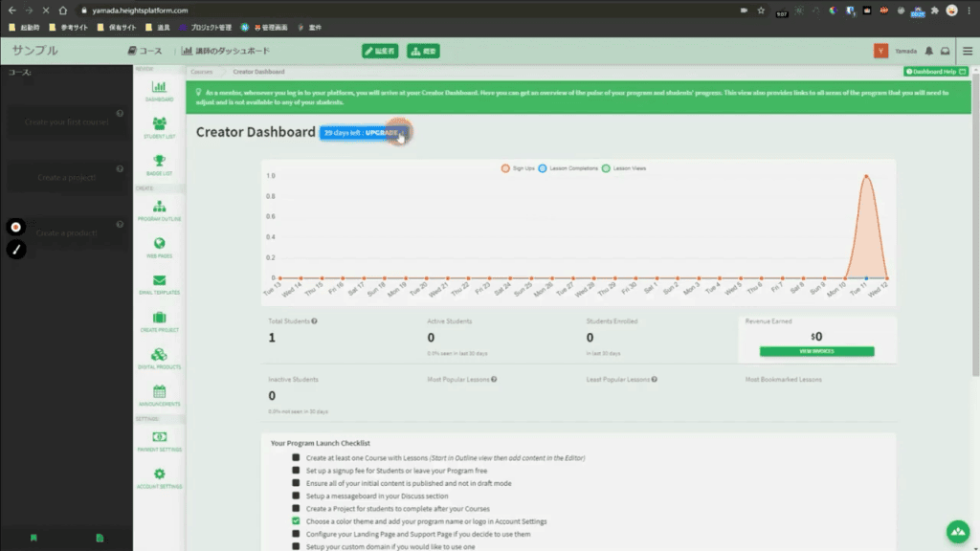This screenshot has width=980, height=551.
Task: Click Most Popular Lessons help icon
Action: tap(494, 379)
